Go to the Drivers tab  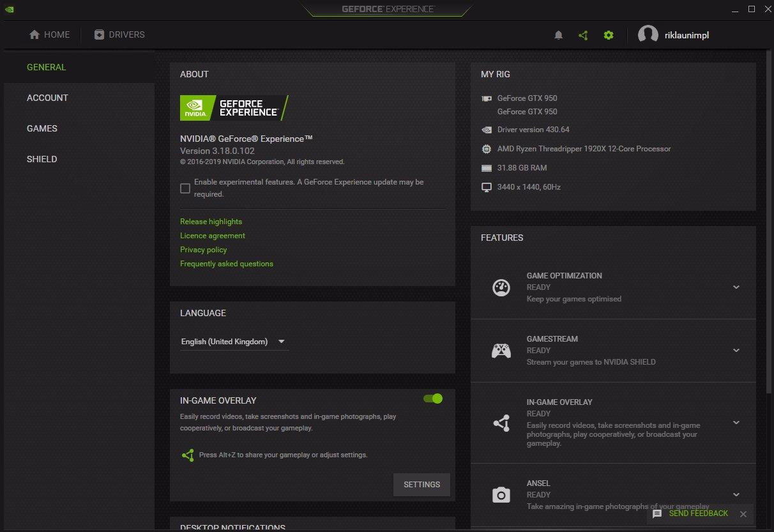click(x=119, y=34)
